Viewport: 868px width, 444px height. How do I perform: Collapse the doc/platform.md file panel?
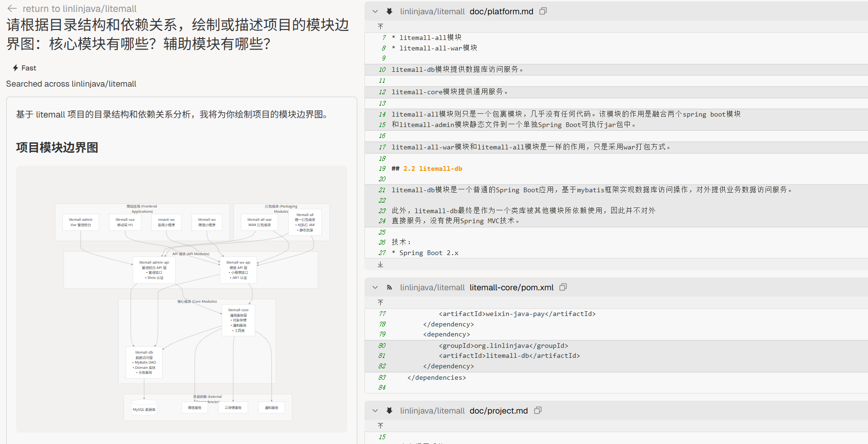point(375,11)
